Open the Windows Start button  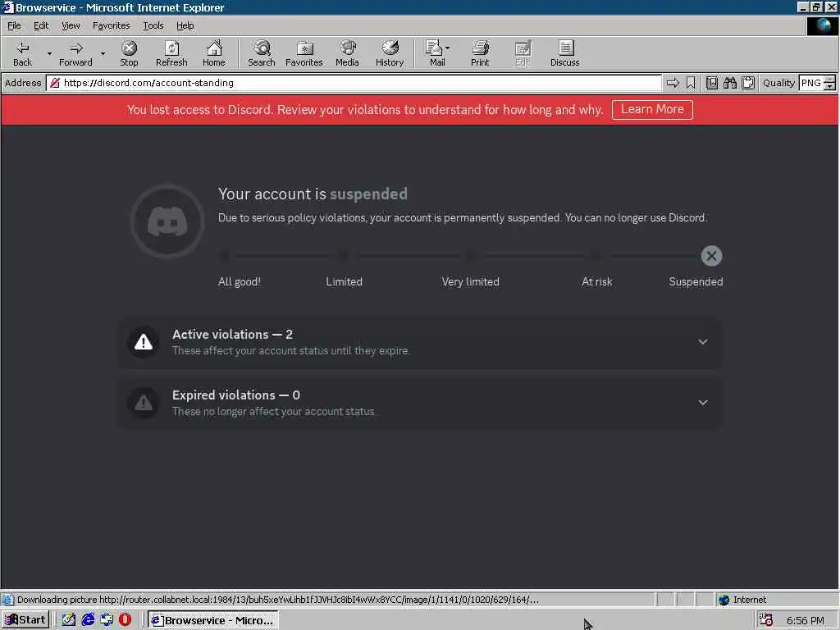tap(25, 620)
